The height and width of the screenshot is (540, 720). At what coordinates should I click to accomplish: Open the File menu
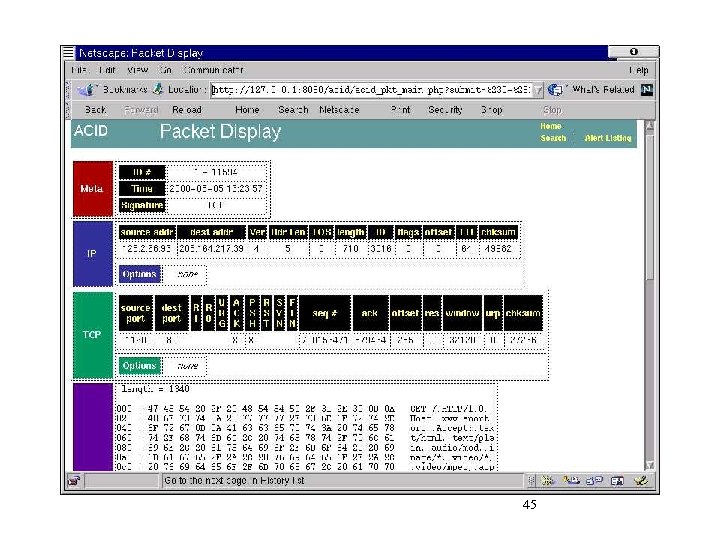coord(79,70)
